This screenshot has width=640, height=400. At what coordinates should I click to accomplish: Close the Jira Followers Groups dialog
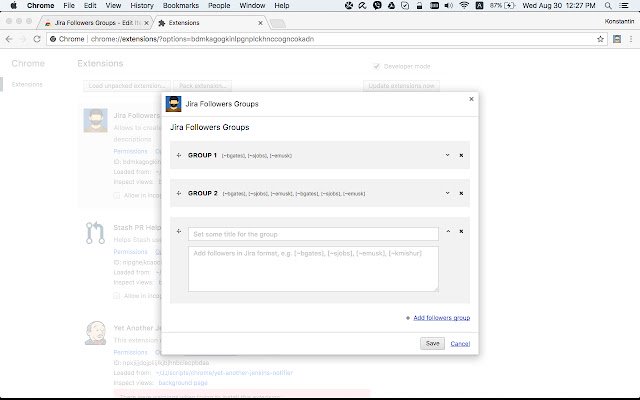(471, 99)
